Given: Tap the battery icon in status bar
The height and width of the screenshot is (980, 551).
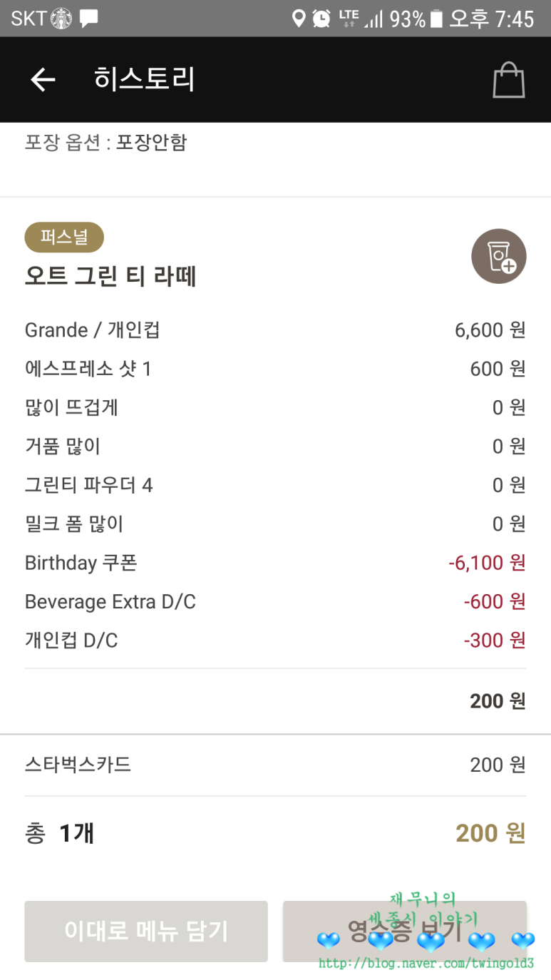Looking at the screenshot, I should click(436, 19).
